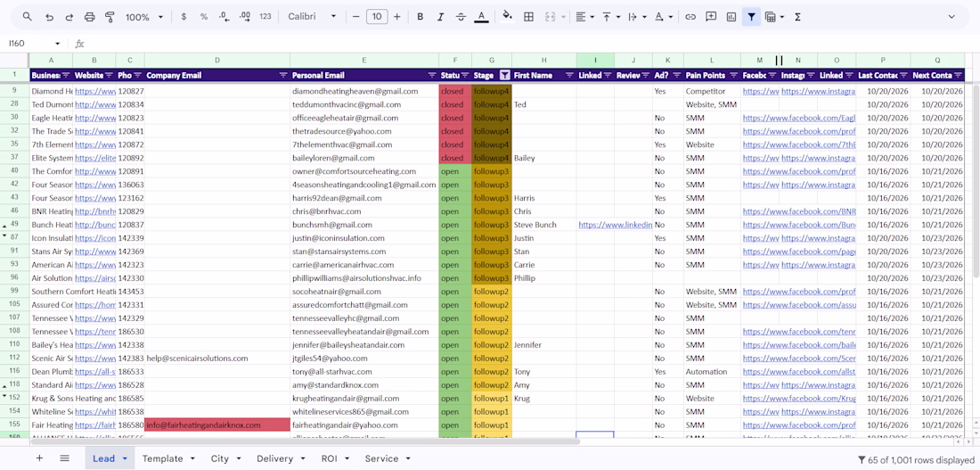Select the cell info@fairheatingandairknox.com
Viewport: 980px width, 470px height.
216,425
